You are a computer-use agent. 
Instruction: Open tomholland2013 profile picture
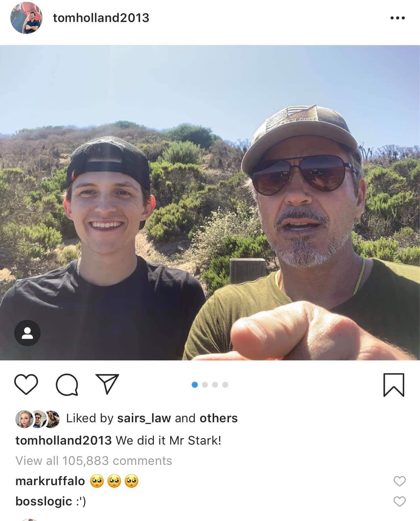pos(26,18)
